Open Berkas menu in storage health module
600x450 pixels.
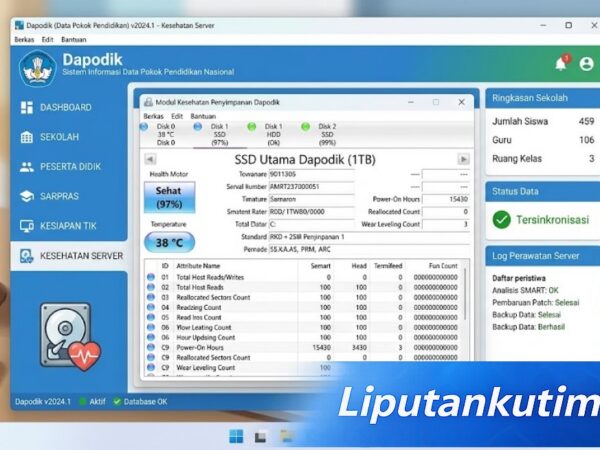pos(153,116)
